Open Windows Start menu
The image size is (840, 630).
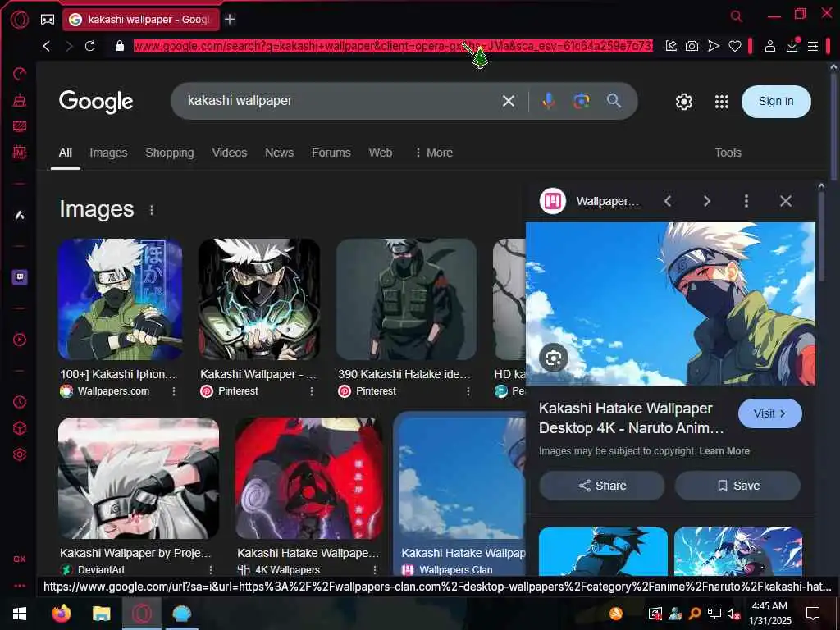(20, 614)
